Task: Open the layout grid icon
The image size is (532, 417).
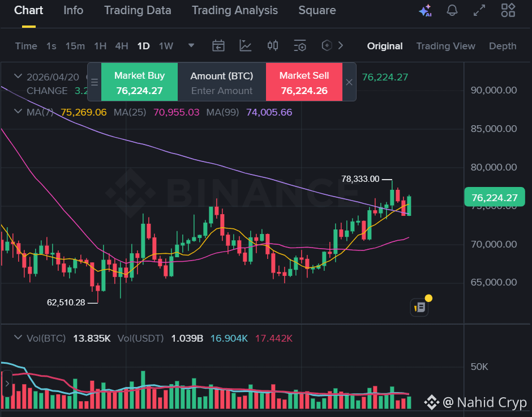Action: 508,10
